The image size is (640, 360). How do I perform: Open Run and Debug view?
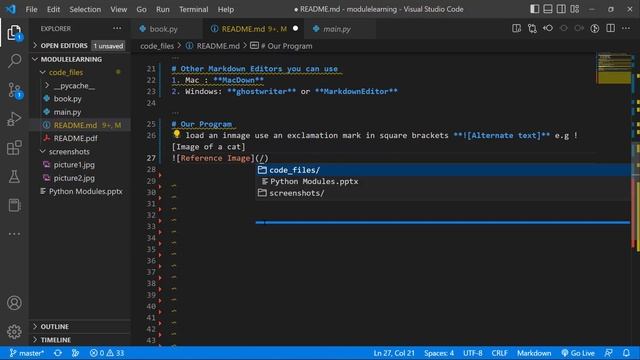14,119
